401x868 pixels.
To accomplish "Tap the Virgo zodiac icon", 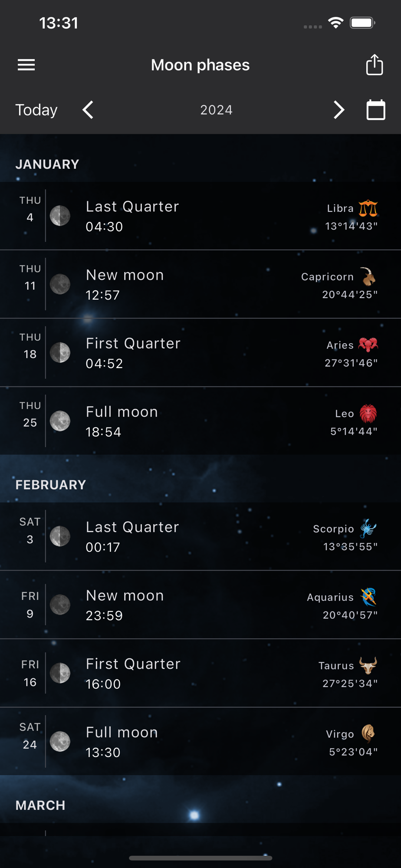I will 368,733.
